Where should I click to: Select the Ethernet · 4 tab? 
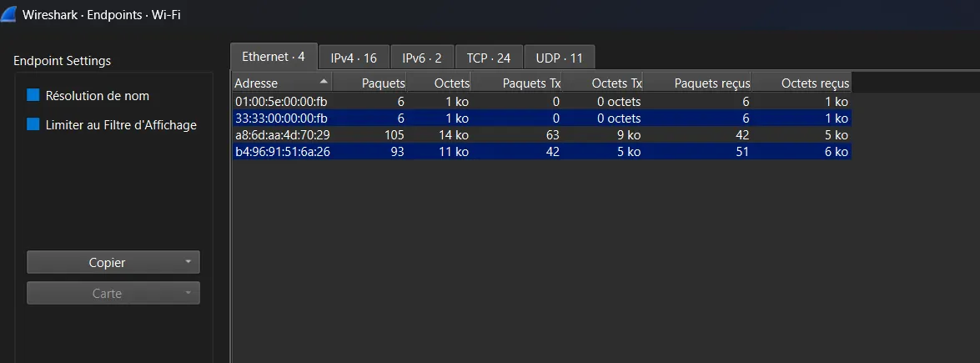tap(274, 57)
